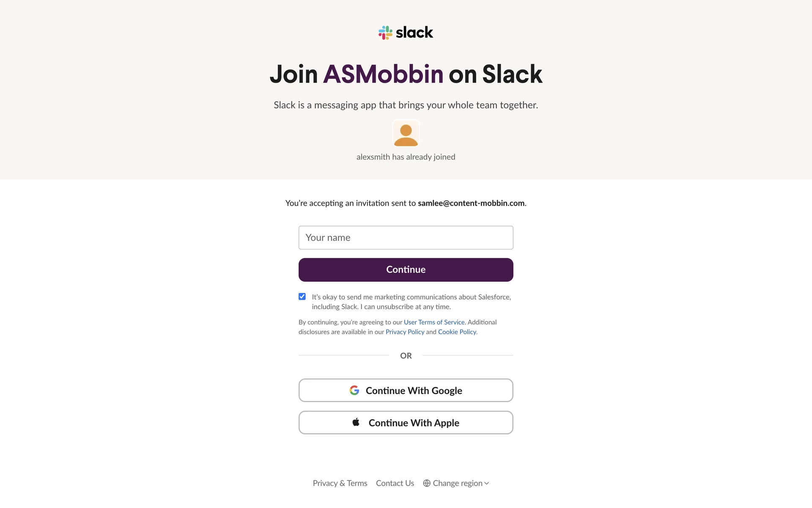Click the ASMobbin workspace name in heading
This screenshot has width=812, height=508.
[383, 75]
